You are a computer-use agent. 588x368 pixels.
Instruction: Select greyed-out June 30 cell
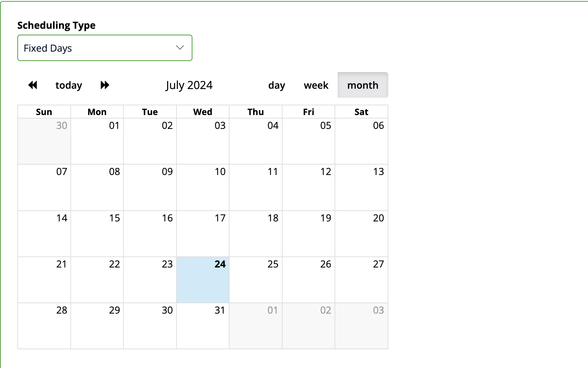pos(44,141)
